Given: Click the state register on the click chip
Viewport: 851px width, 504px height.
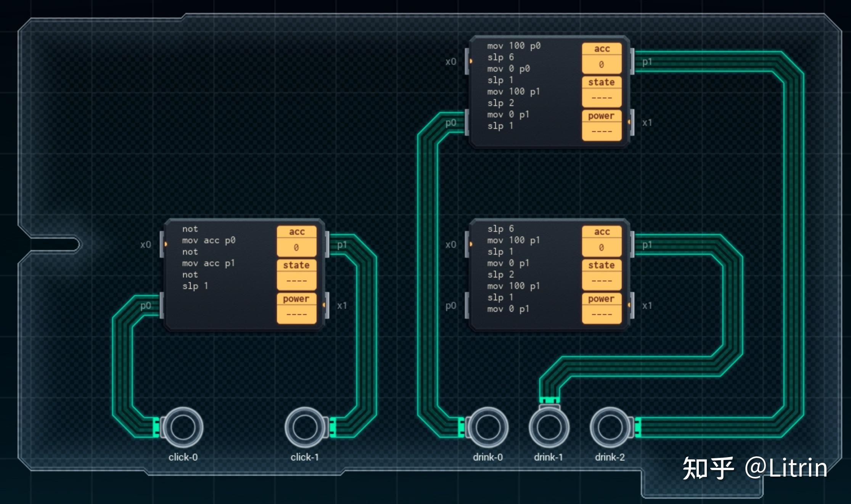Looking at the screenshot, I should click(x=297, y=275).
